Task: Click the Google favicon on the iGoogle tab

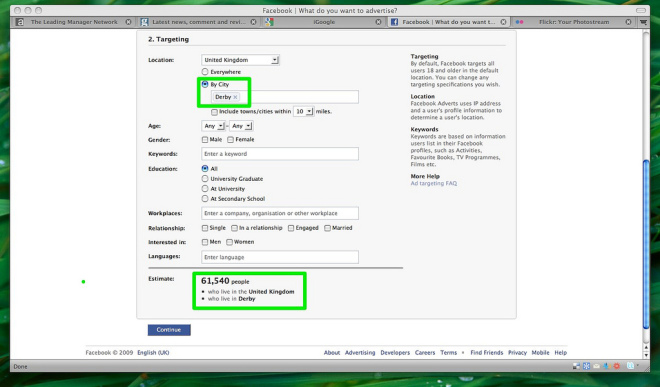Action: tap(269, 22)
